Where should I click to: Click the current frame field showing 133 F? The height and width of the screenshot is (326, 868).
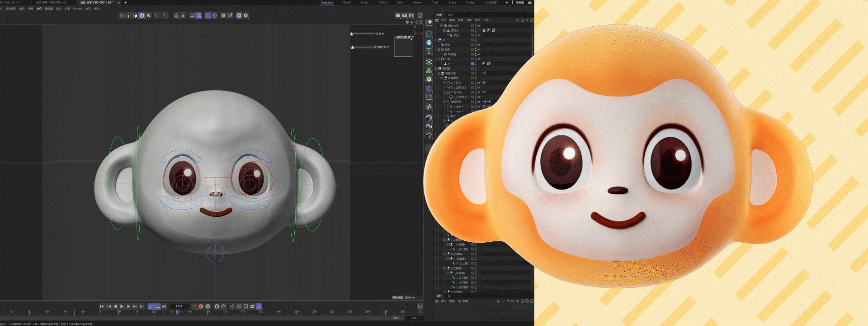pos(179,307)
